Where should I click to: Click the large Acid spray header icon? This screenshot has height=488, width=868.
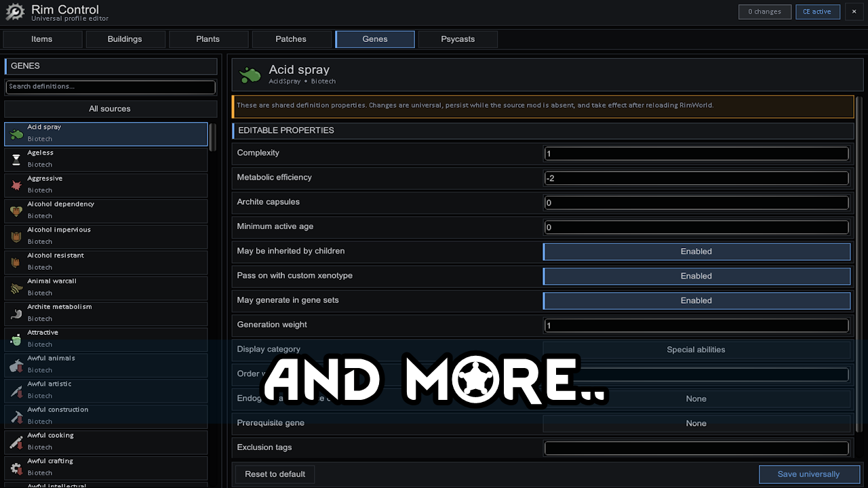pos(250,75)
